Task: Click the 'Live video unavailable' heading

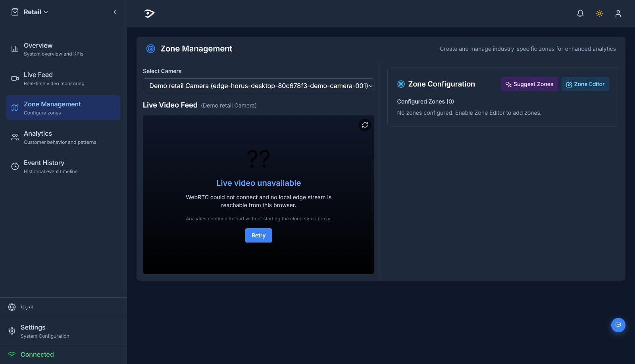Action: tap(258, 183)
